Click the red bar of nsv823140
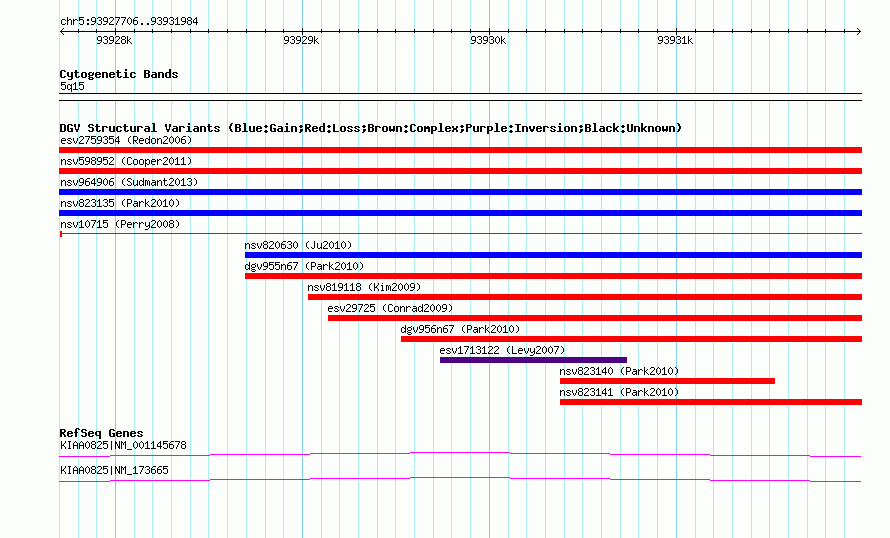Screen dimensions: 890x538 [668, 381]
